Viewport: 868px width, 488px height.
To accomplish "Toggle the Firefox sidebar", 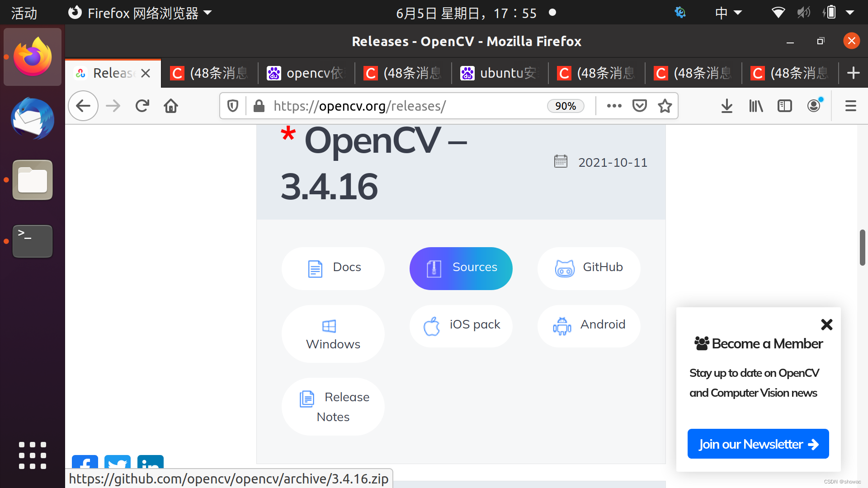I will pyautogui.click(x=784, y=106).
